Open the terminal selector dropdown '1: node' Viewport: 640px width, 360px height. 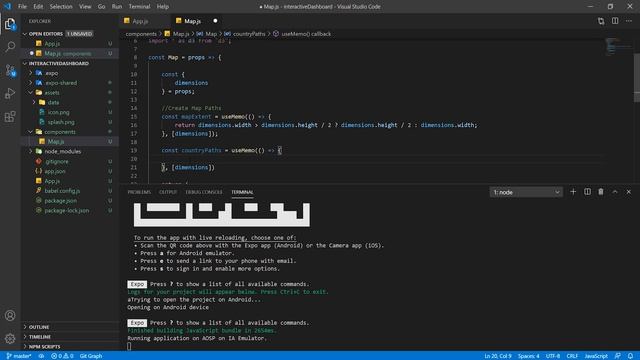click(x=526, y=192)
